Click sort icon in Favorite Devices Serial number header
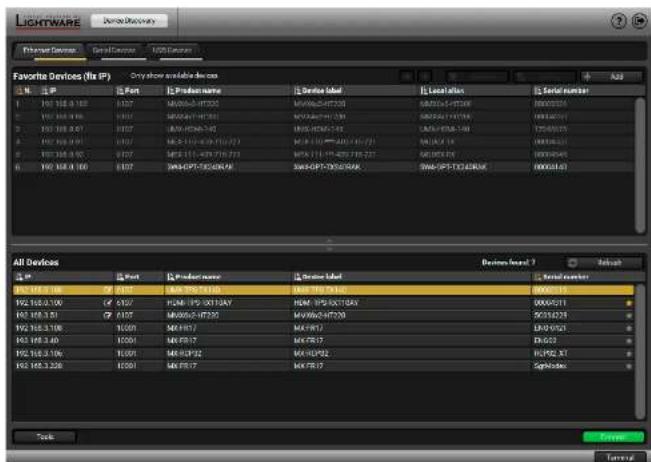 pos(538,90)
